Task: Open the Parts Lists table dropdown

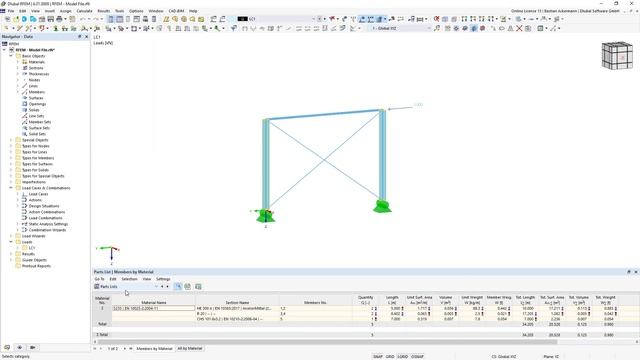Action: pyautogui.click(x=156, y=287)
